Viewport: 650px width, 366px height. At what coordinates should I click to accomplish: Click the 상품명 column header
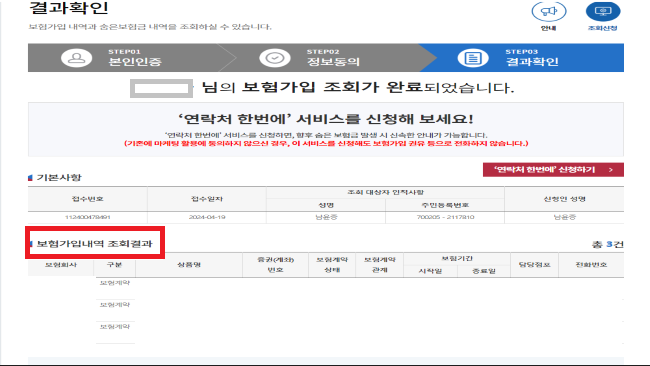tap(189, 264)
